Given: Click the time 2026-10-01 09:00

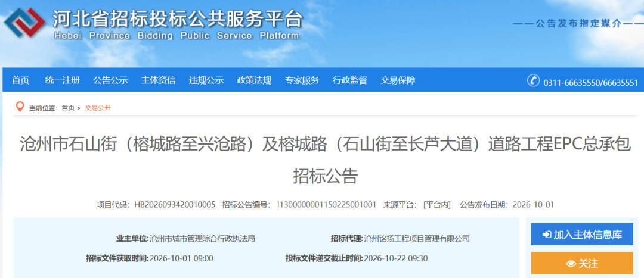Looking at the screenshot, I should click(x=181, y=258).
